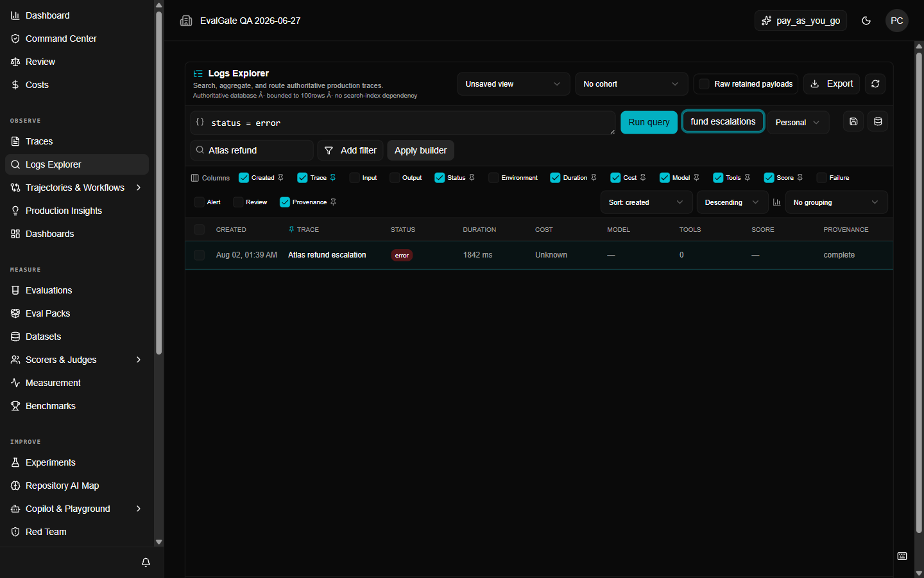Select the Atlas refund escalation row checkbox
This screenshot has width=924, height=578.
click(x=200, y=255)
